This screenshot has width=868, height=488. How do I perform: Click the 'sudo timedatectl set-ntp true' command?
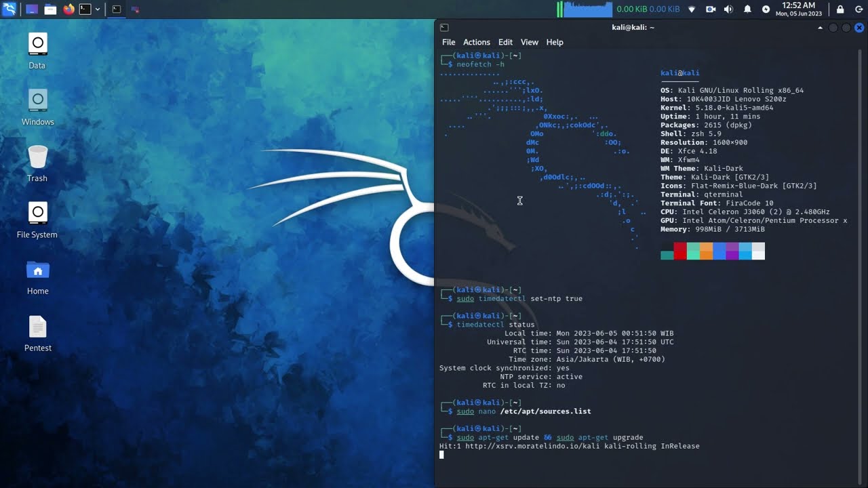[x=519, y=298]
